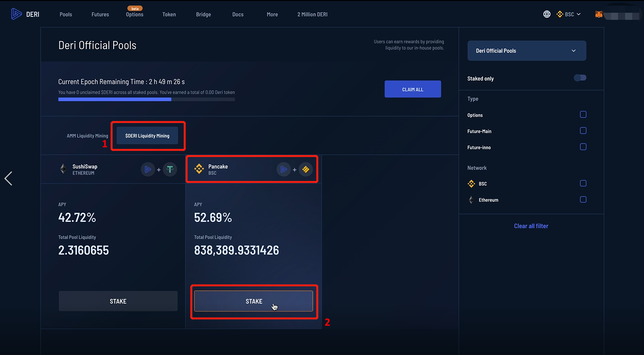Open the More menu

coord(272,14)
